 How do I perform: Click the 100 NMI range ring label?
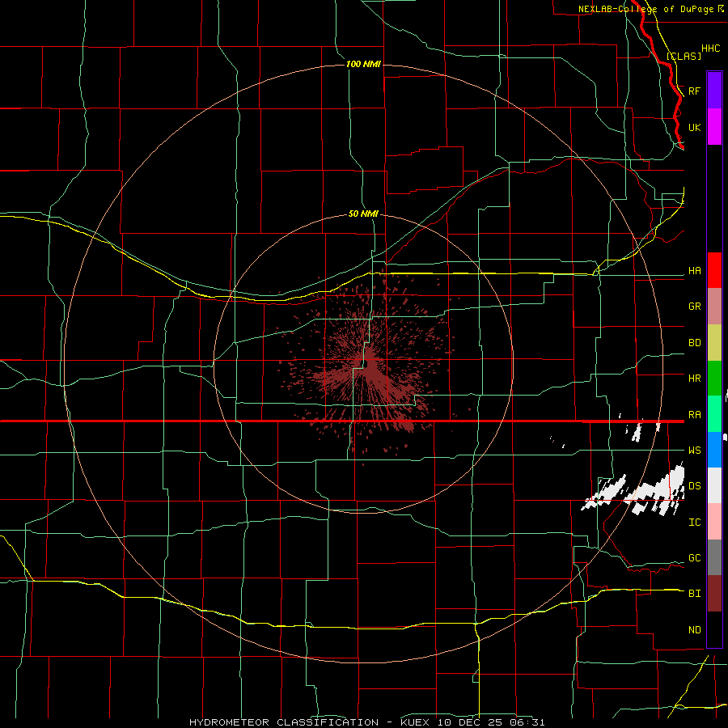tap(363, 64)
